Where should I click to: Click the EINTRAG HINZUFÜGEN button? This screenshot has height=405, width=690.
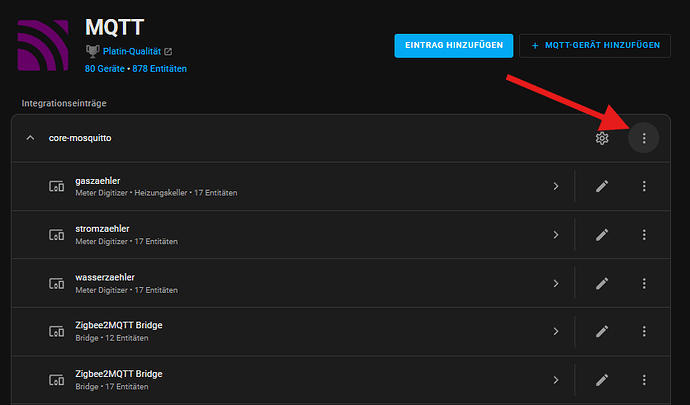click(454, 45)
